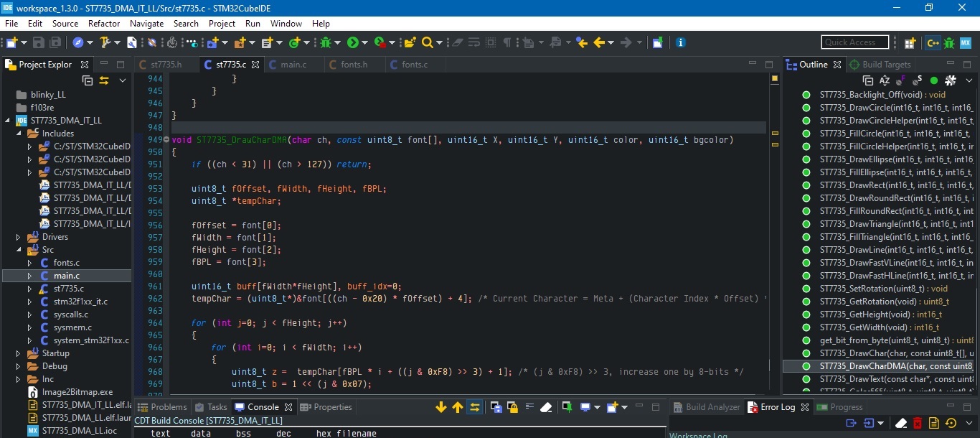Collapse the Src folder in project tree
The image size is (980, 438).
click(x=19, y=250)
